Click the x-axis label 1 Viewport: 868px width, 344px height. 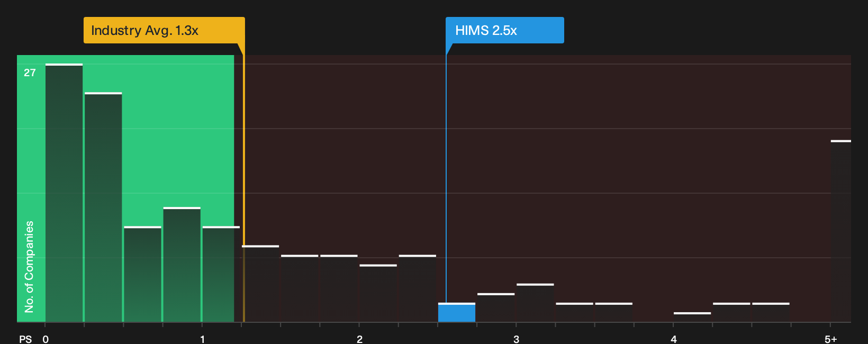coord(202,339)
